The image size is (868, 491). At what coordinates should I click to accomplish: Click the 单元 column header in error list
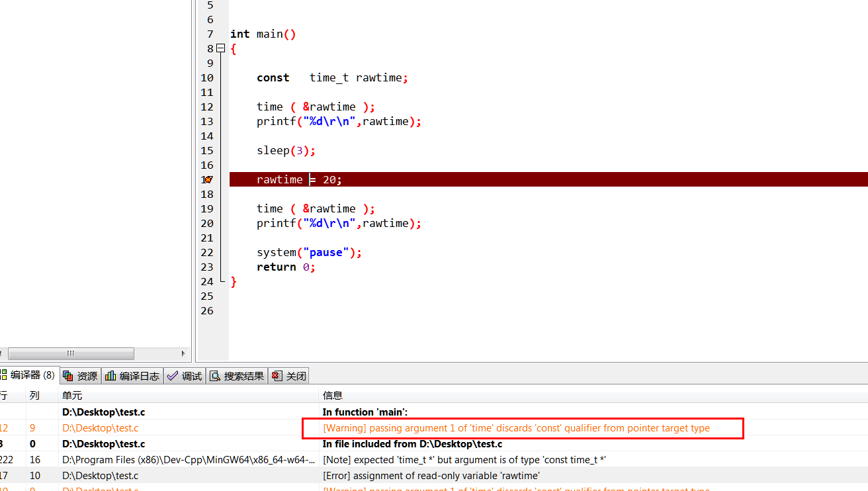point(69,395)
